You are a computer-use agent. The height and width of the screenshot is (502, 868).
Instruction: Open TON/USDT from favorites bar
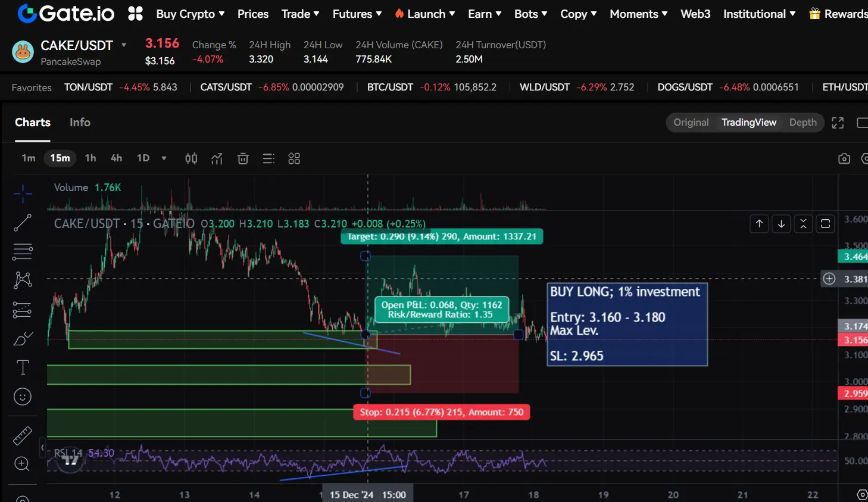click(x=121, y=87)
